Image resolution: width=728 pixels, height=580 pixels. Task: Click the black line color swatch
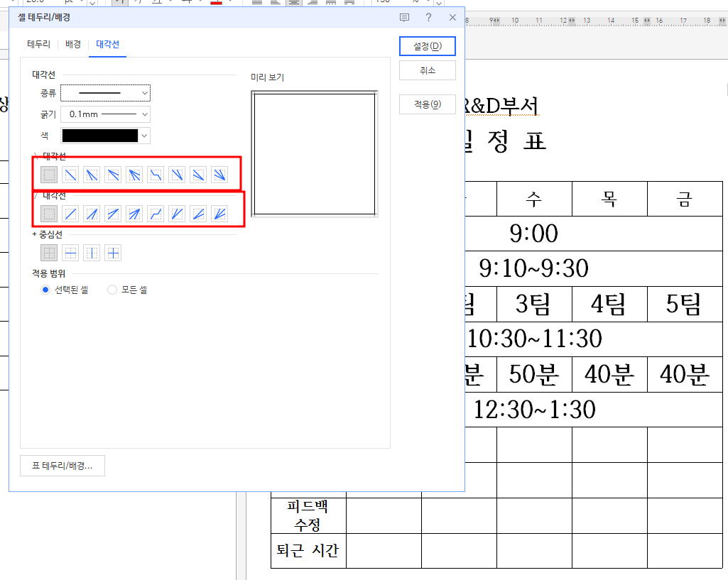[100, 136]
